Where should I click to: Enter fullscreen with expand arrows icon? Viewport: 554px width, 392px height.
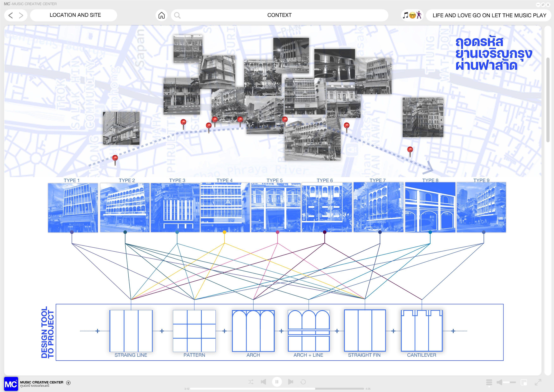click(x=538, y=382)
